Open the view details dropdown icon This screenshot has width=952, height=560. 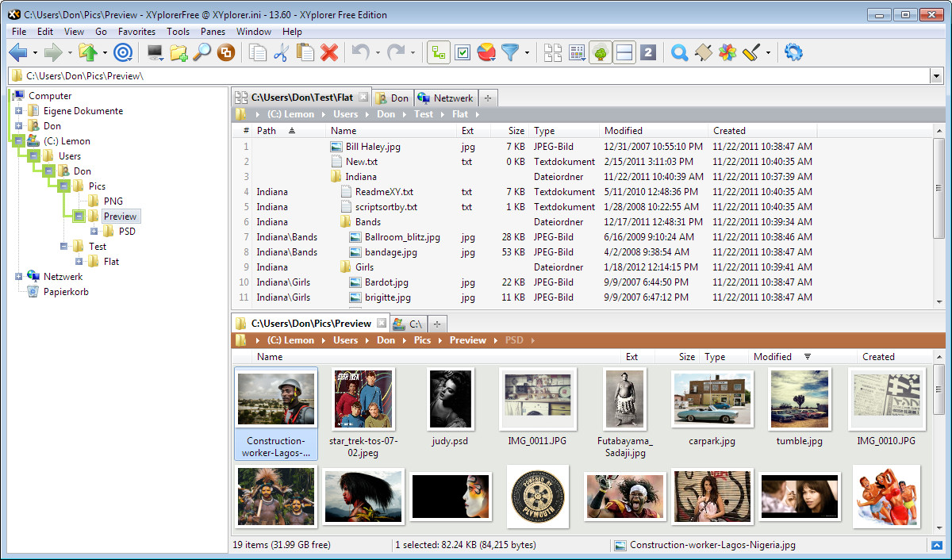point(577,53)
